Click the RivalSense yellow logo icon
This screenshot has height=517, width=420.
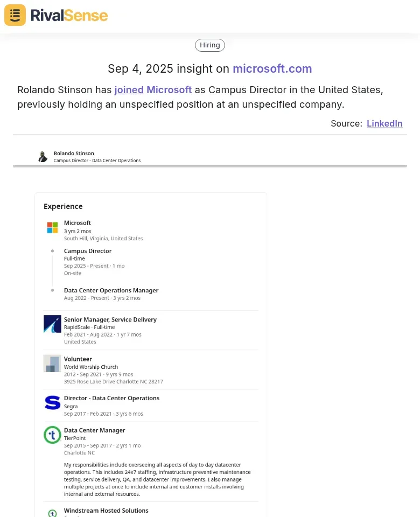point(15,15)
